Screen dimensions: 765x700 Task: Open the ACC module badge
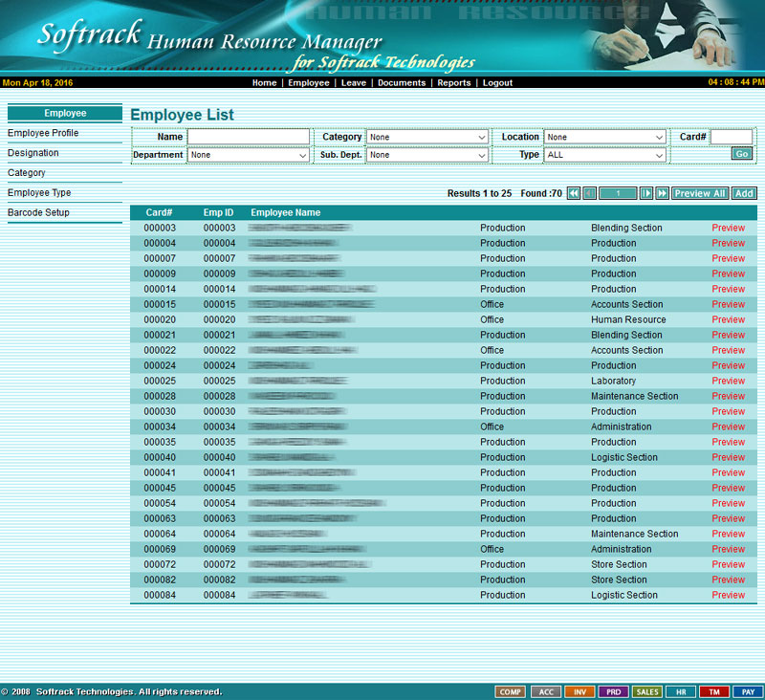point(545,691)
